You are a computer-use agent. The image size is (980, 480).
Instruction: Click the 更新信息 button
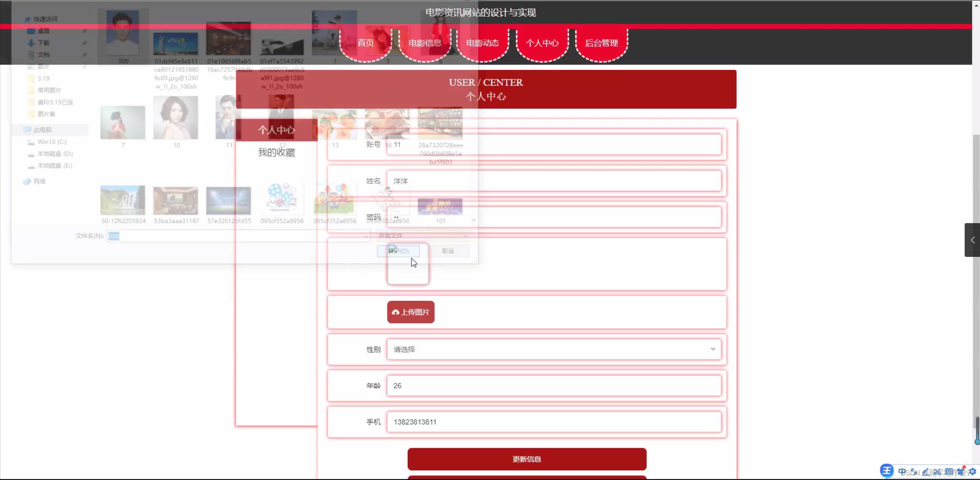(x=526, y=459)
